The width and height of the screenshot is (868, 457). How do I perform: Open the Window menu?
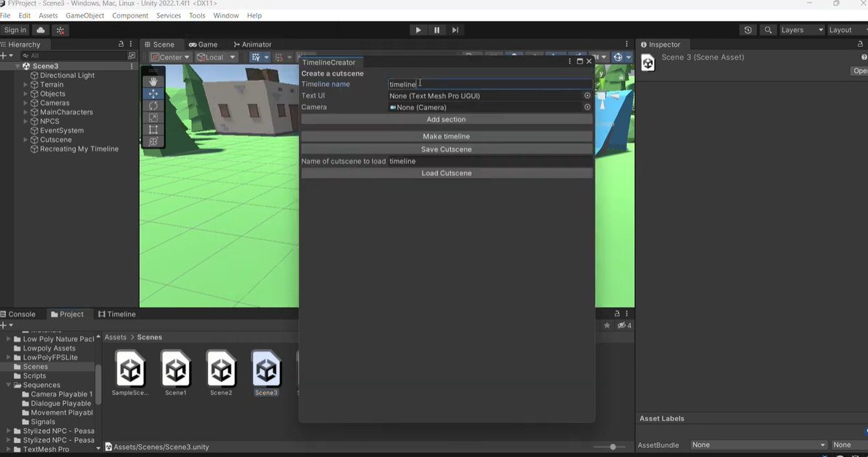[226, 15]
